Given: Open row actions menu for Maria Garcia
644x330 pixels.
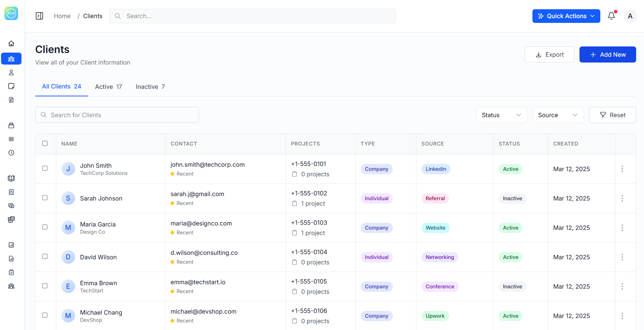Looking at the screenshot, I should [x=622, y=228].
